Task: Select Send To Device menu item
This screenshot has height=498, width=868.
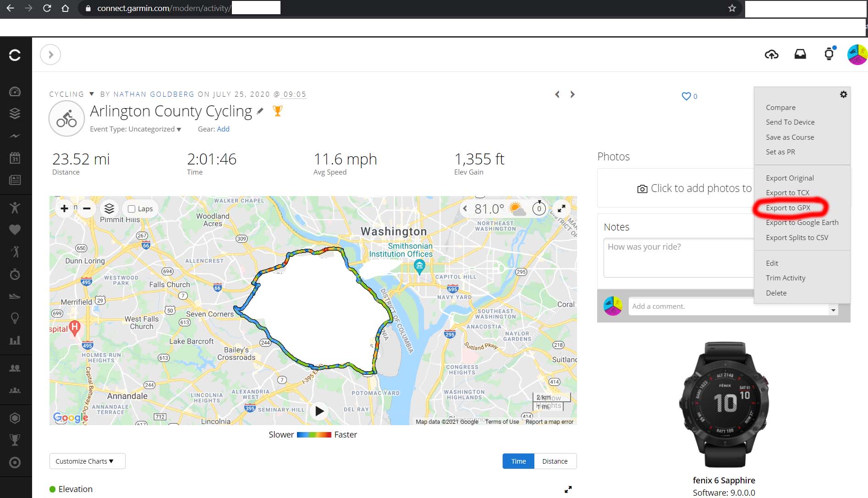Action: click(790, 122)
